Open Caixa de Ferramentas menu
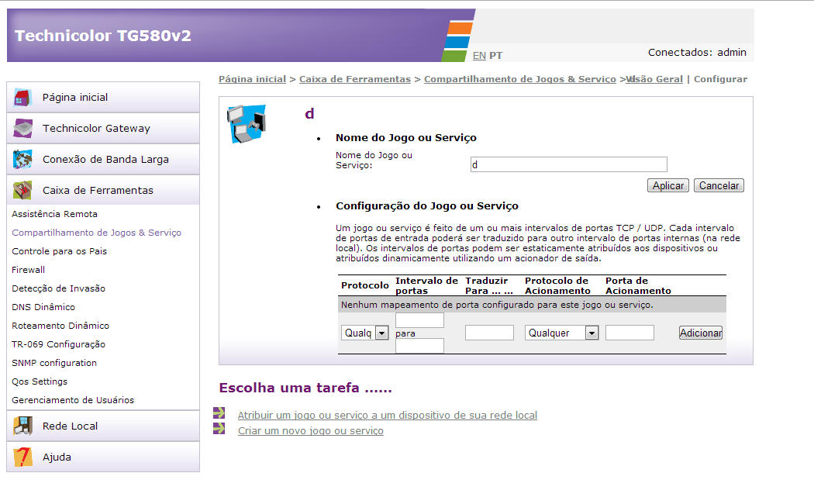 103,190
